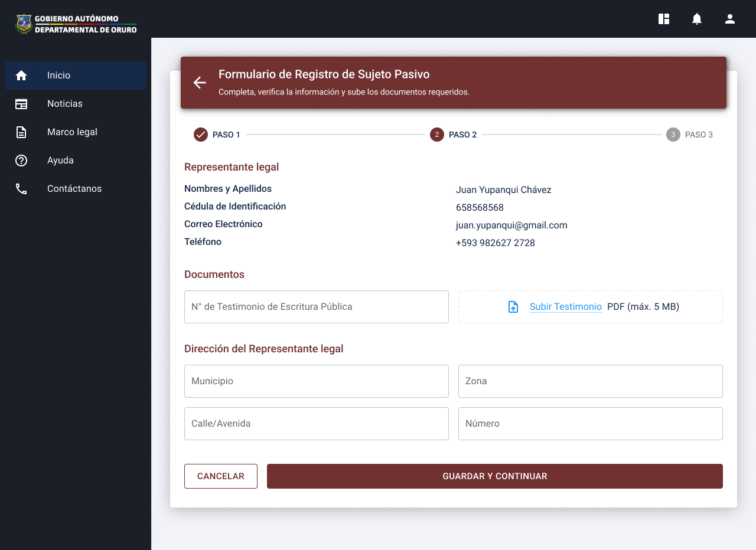Click Guardar y Continuar button
Viewport: 756px width, 550px height.
pos(494,476)
